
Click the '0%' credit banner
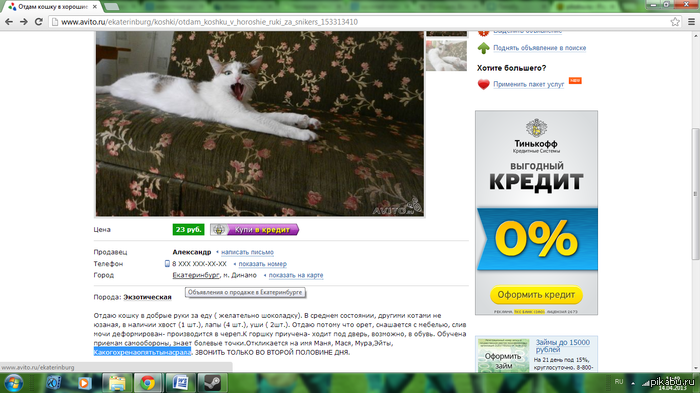pyautogui.click(x=537, y=239)
